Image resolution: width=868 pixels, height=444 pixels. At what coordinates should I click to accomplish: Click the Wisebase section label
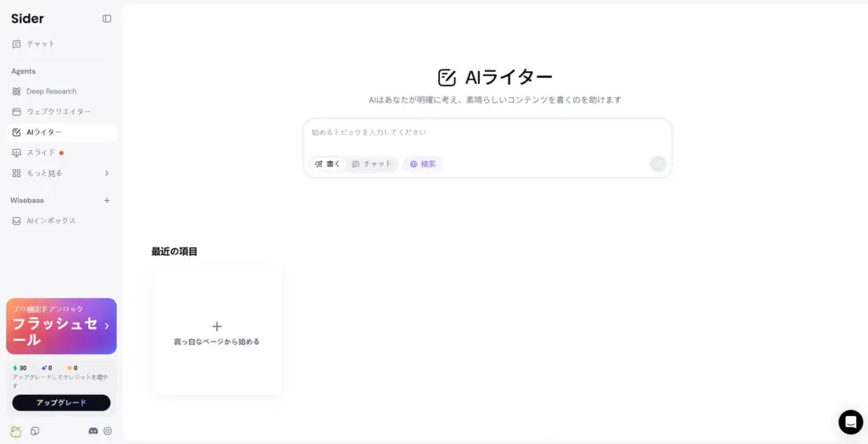(27, 201)
